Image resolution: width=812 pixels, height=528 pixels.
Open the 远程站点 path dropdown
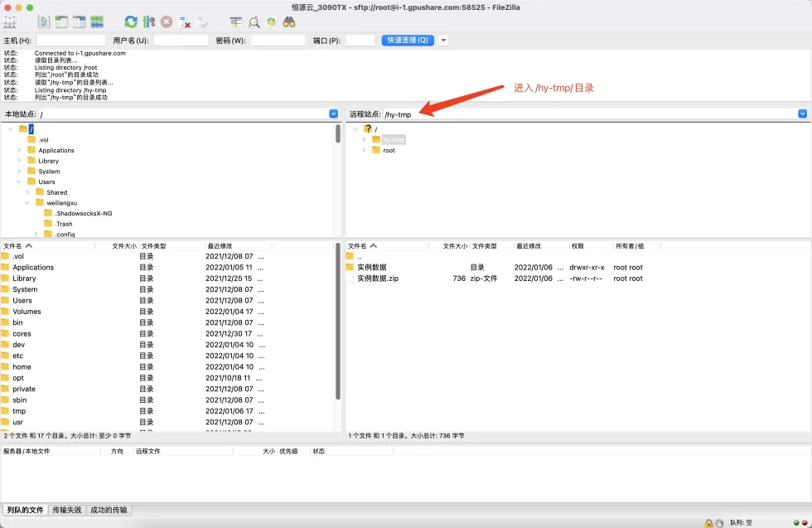(x=802, y=114)
